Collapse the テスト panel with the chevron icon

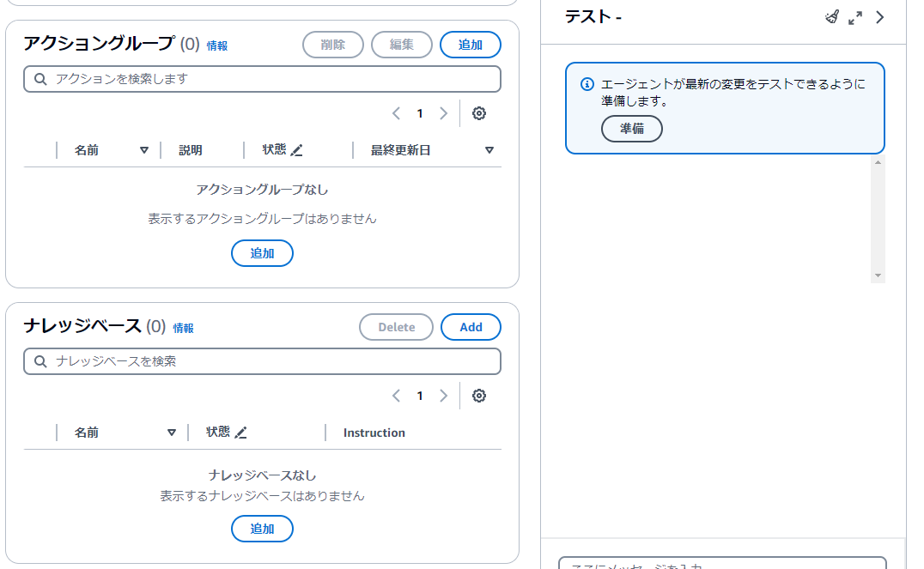[x=878, y=16]
